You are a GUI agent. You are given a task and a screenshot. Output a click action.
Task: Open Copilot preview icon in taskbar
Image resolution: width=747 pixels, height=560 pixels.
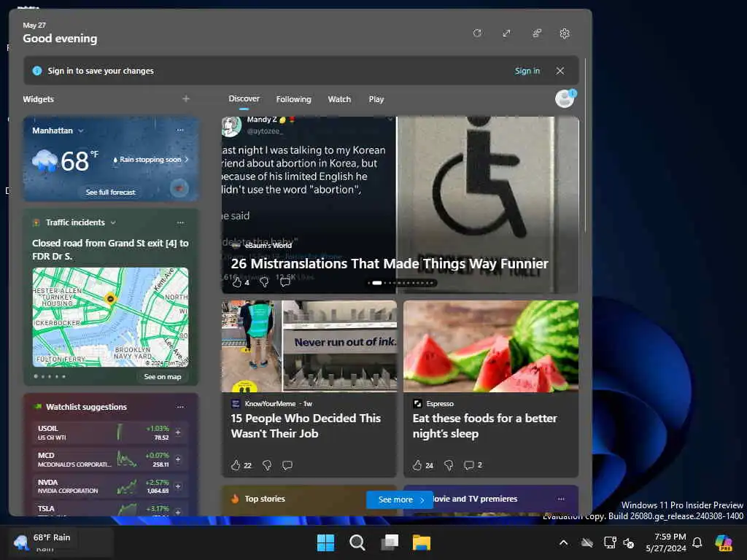724,542
